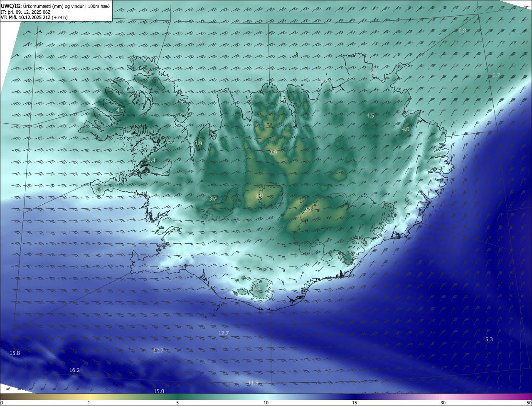Click the color scale tick labeled 15
This screenshot has height=406, width=532.
tap(355, 403)
